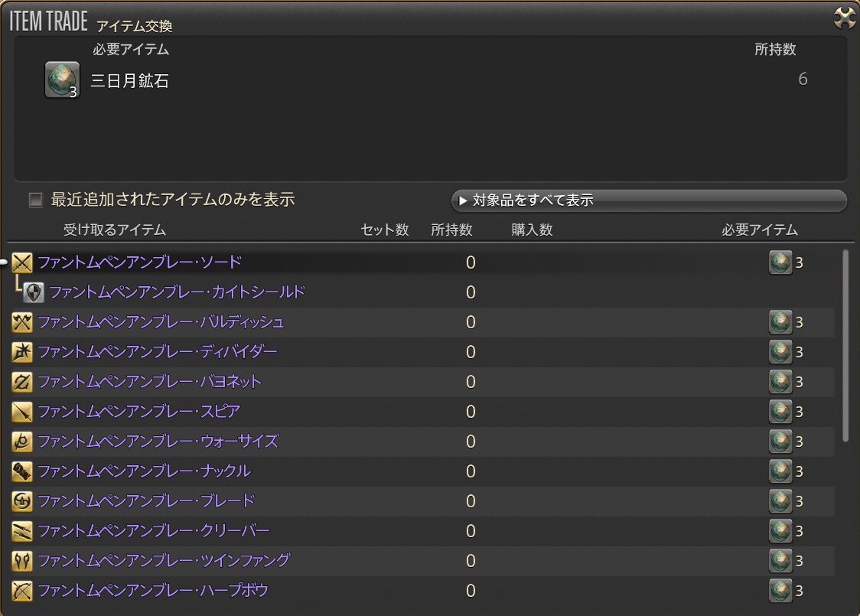Click the shield icon for カイトシールド
Screen dimensions: 860x616
pyautogui.click(x=34, y=292)
